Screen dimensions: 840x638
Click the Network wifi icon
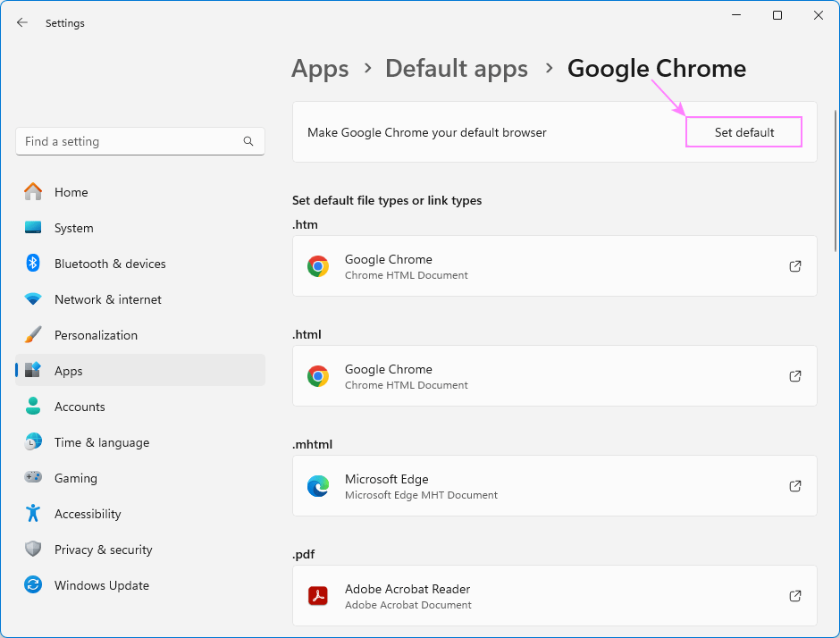pos(33,299)
